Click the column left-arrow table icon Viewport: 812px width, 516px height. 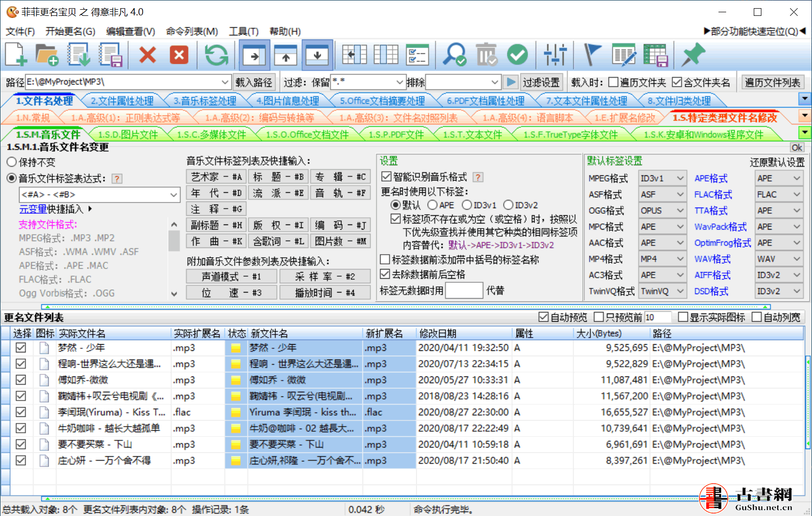click(354, 55)
